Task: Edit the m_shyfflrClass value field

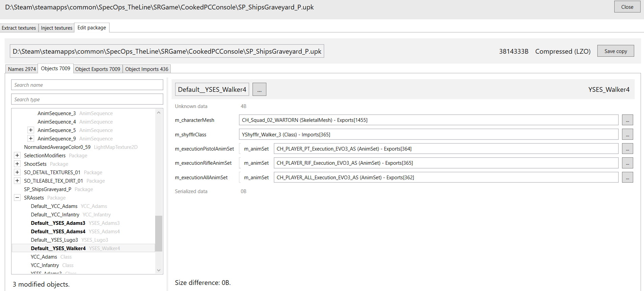Action: [x=429, y=135]
